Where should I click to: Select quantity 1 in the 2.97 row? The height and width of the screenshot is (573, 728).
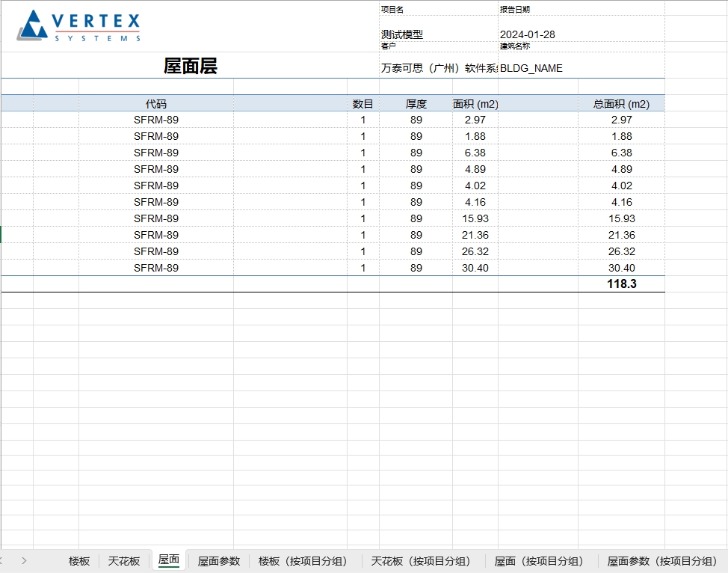click(363, 120)
